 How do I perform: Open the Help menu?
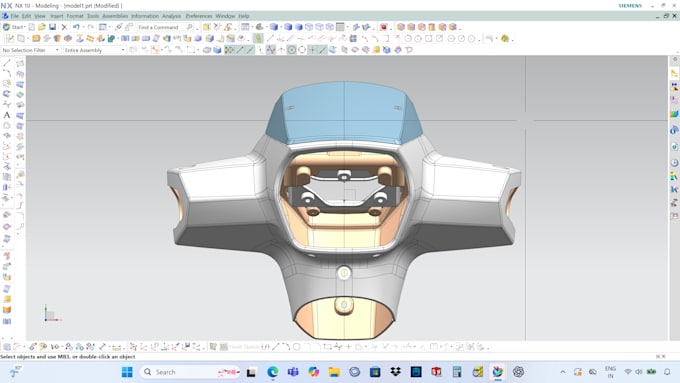pos(244,16)
